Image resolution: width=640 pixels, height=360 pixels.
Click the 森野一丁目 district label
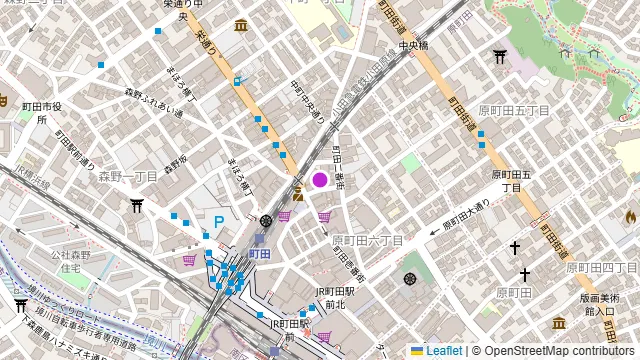[128, 177]
